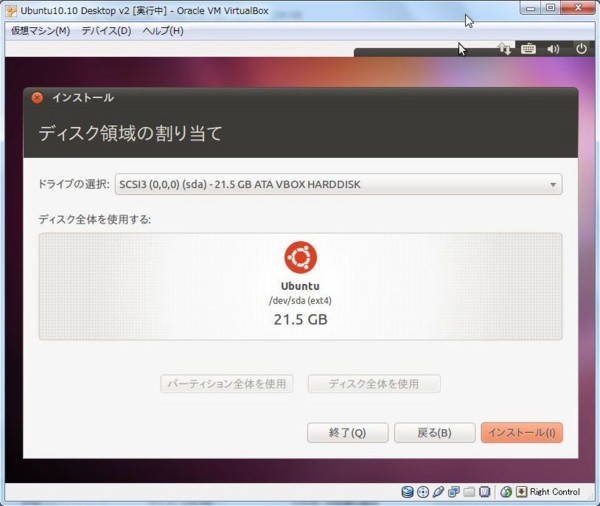This screenshot has height=506, width=600.
Task: Open the USB devices status icon
Action: click(x=438, y=492)
